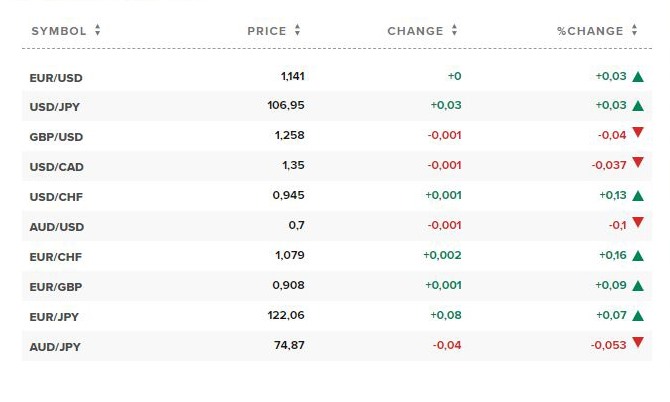Click the PRICE column header label
The width and height of the screenshot is (670, 402).
[x=267, y=31]
